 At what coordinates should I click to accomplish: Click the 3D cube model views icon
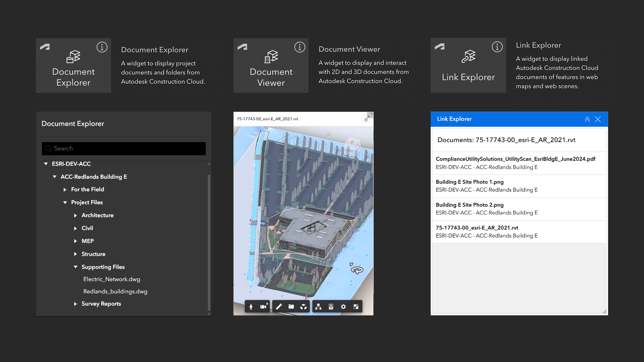pos(304,306)
